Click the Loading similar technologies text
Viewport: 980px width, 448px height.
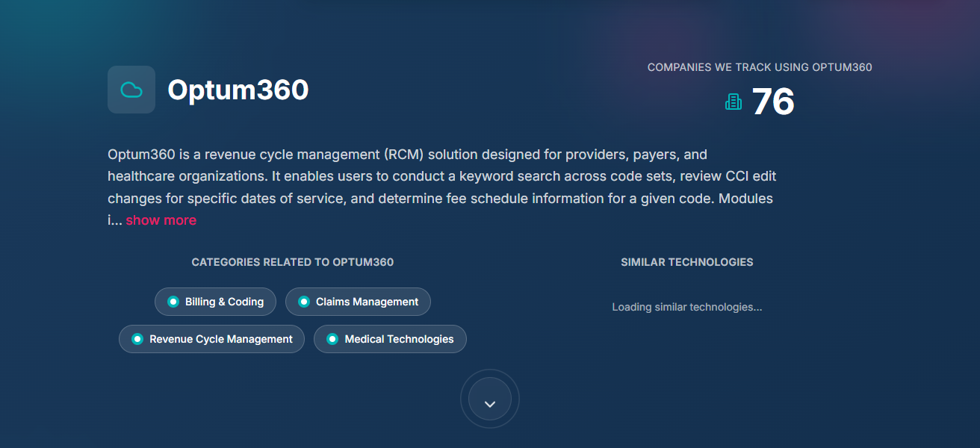click(687, 307)
